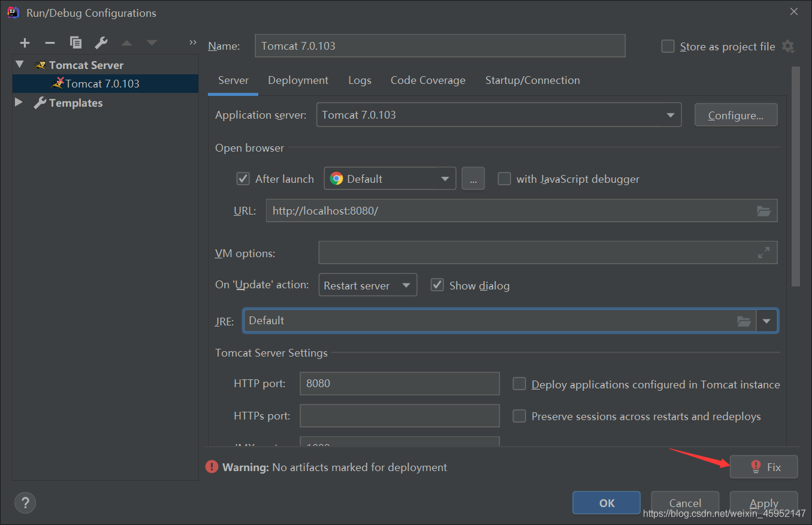Open project file settings gear icon
Screen dimensions: 812x525
788,46
